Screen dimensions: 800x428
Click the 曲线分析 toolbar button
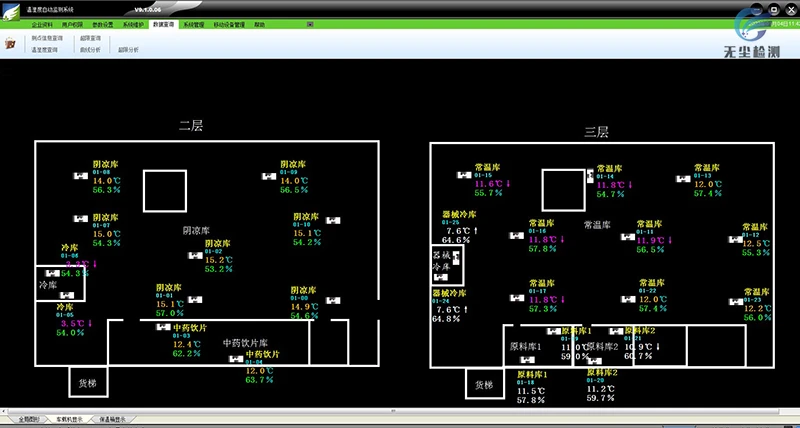click(91, 48)
